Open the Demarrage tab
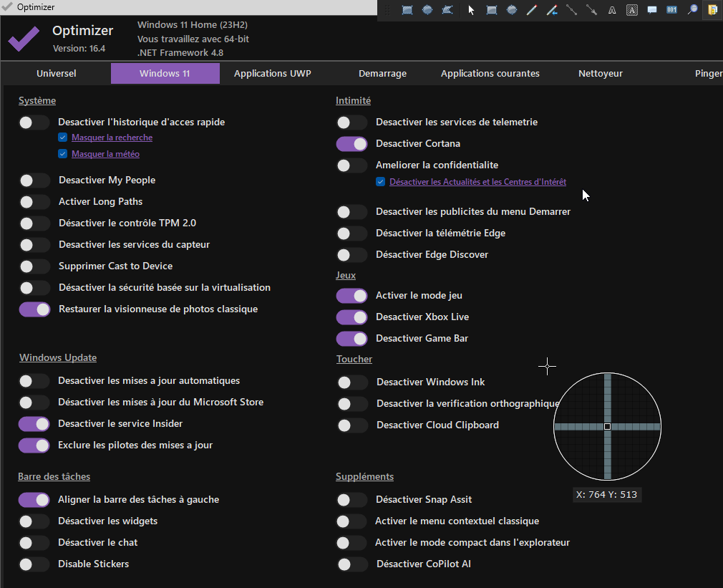 click(x=383, y=73)
